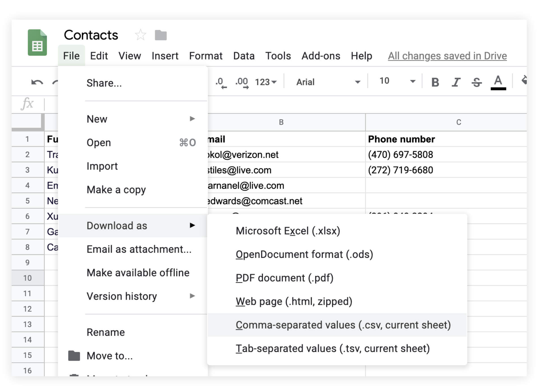Click All changes saved in Drive link
This screenshot has height=392, width=539.
[447, 56]
